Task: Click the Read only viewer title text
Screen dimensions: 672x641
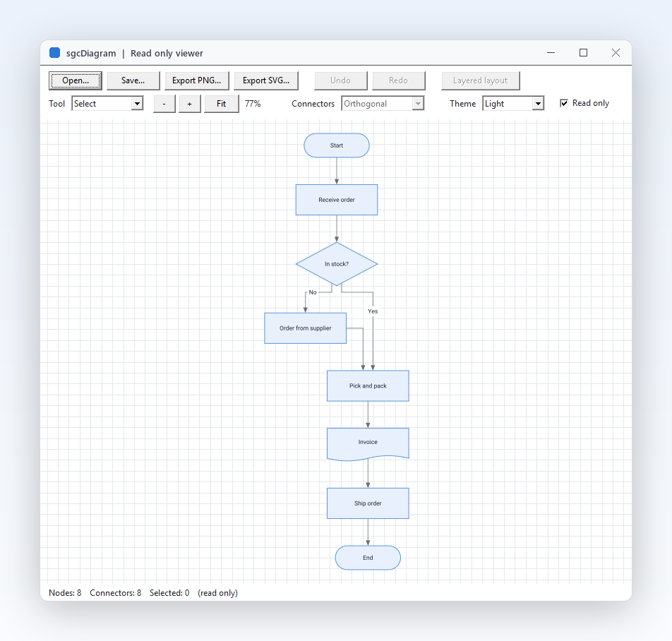Action: tap(167, 53)
